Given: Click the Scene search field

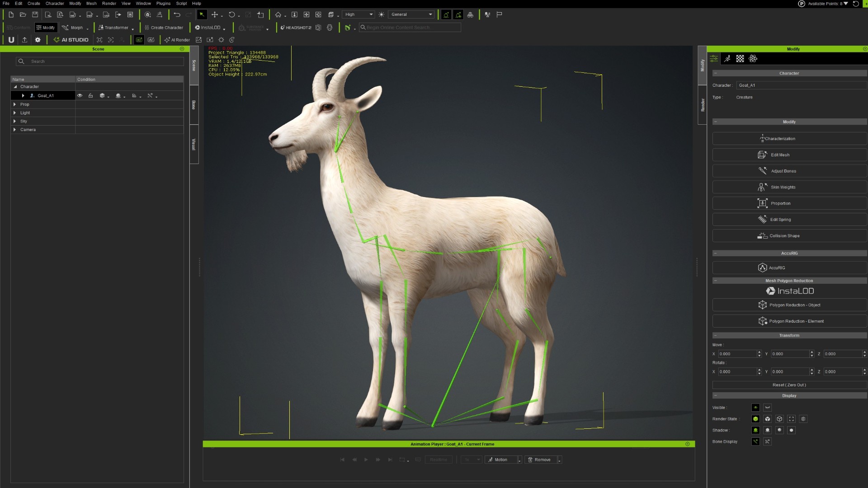Looking at the screenshot, I should (99, 61).
